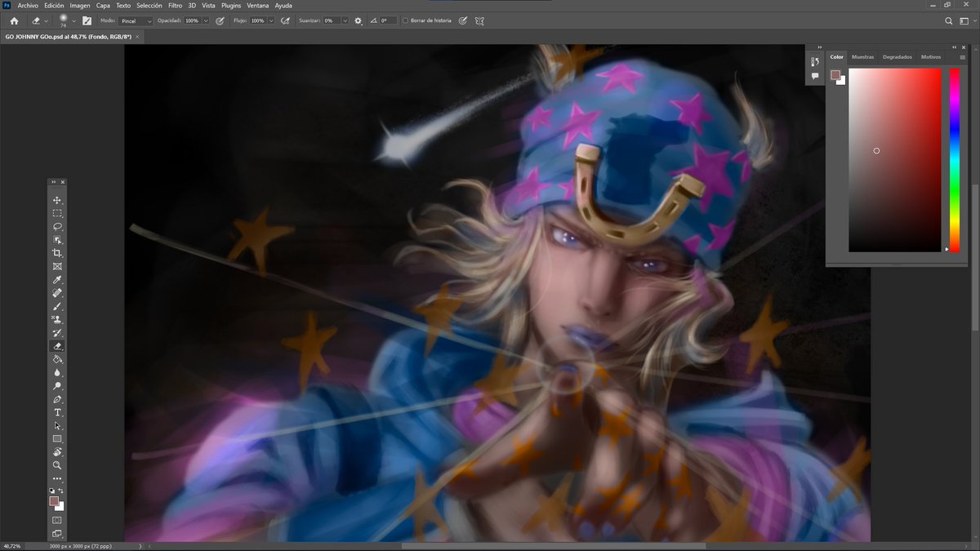Select the Crop tool

[x=57, y=253]
